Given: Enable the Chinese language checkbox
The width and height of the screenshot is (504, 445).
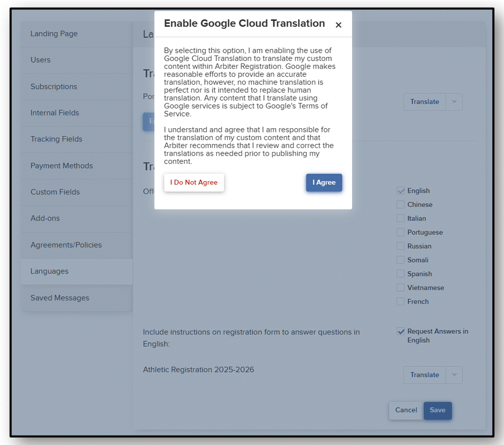Looking at the screenshot, I should tap(401, 204).
